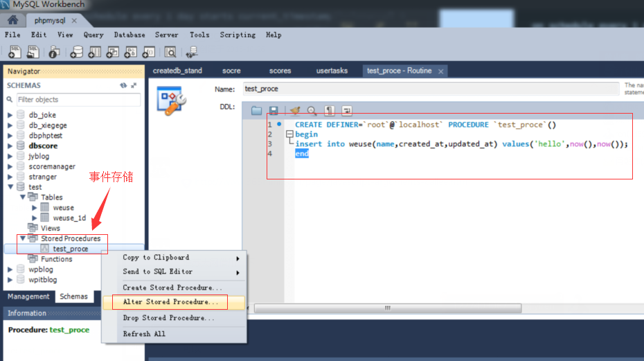Reconnect to DBMS icon
The image size is (644, 361).
pyautogui.click(x=192, y=52)
